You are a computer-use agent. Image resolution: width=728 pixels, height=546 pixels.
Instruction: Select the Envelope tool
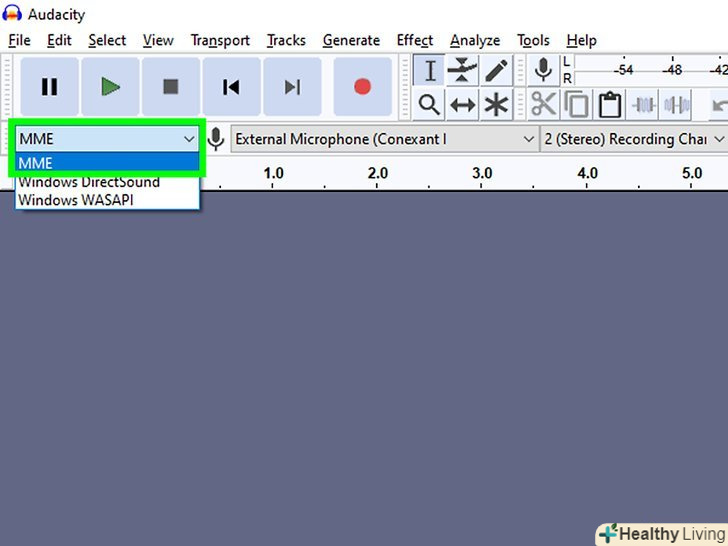pos(462,71)
